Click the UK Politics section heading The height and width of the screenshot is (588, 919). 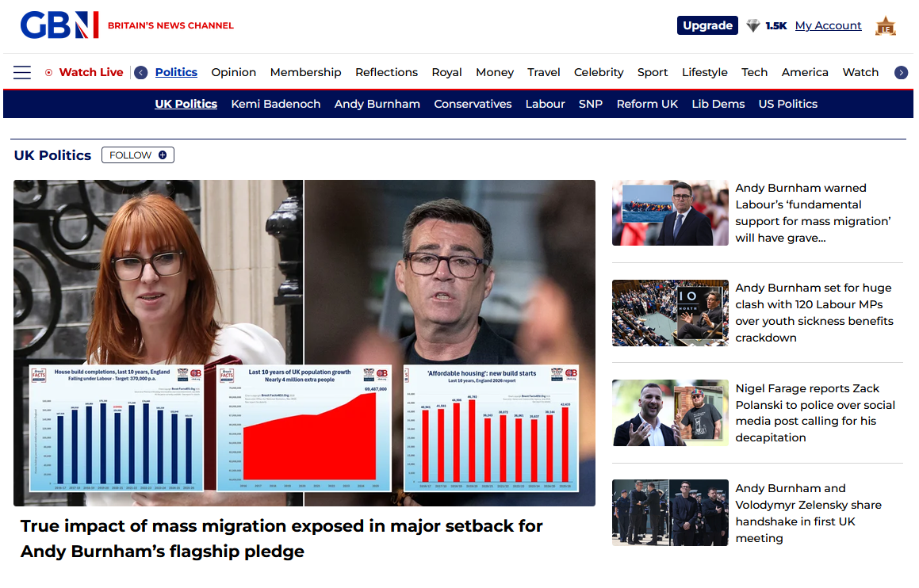(x=53, y=156)
